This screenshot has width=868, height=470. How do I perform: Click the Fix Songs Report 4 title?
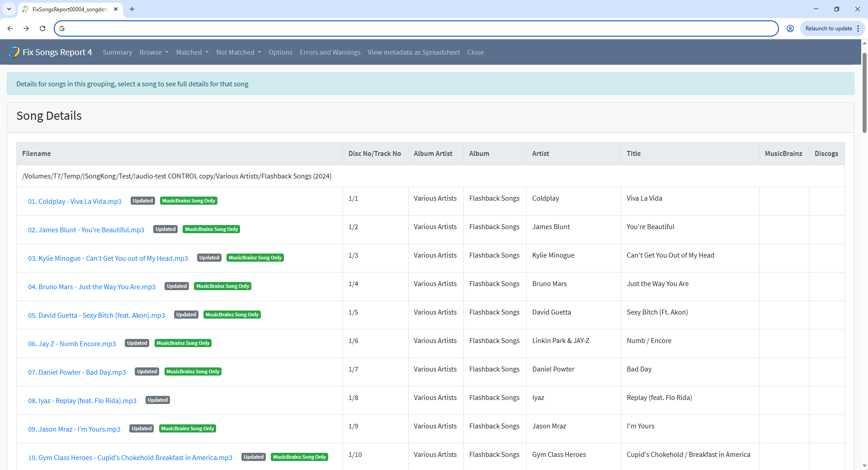(57, 52)
